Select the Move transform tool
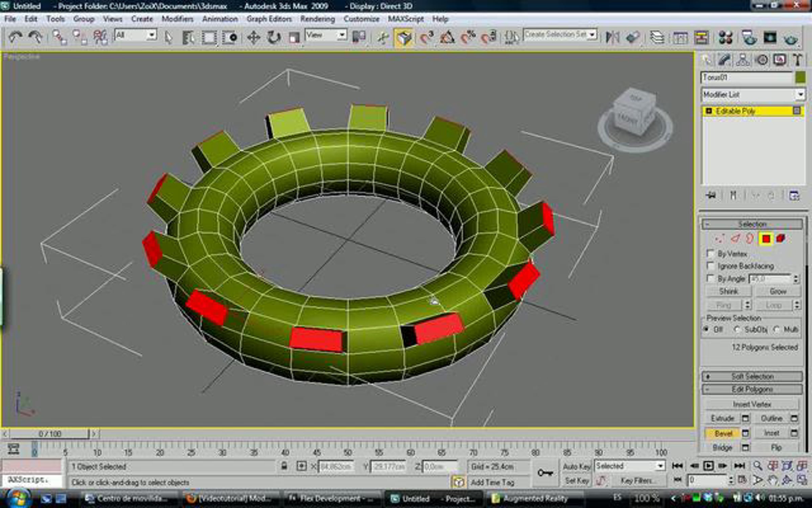 (253, 37)
